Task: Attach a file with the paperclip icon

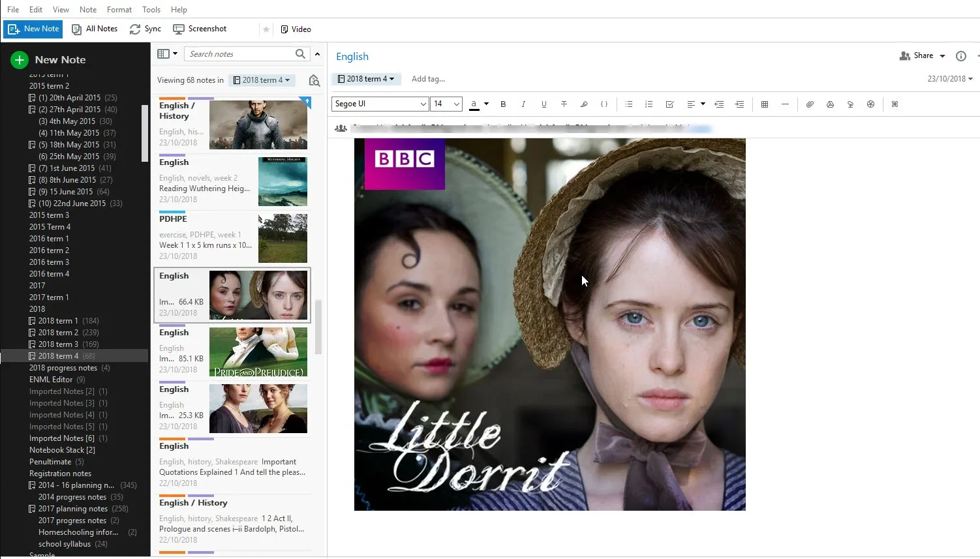Action: 810,104
